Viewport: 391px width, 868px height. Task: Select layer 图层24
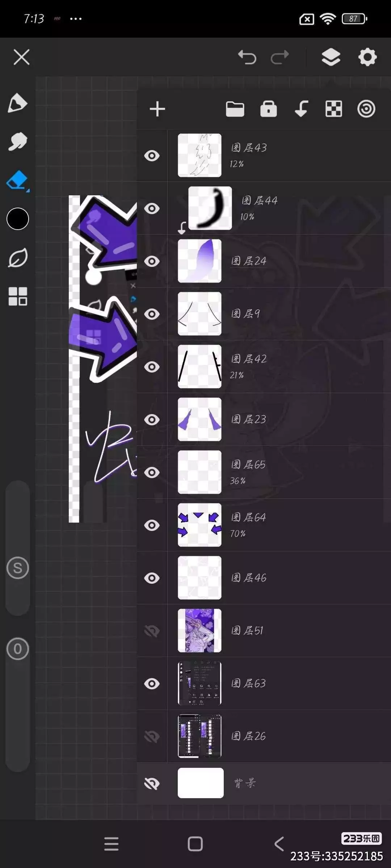264,261
